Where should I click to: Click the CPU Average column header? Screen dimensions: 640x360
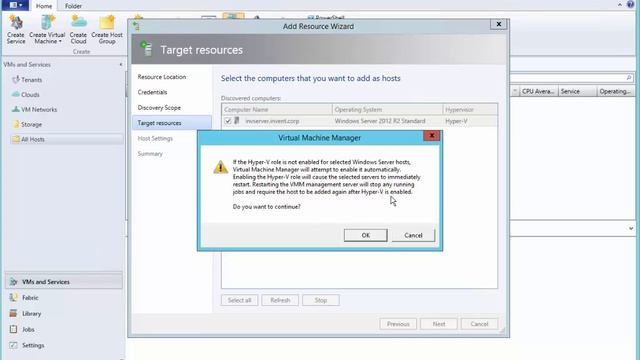tap(538, 91)
